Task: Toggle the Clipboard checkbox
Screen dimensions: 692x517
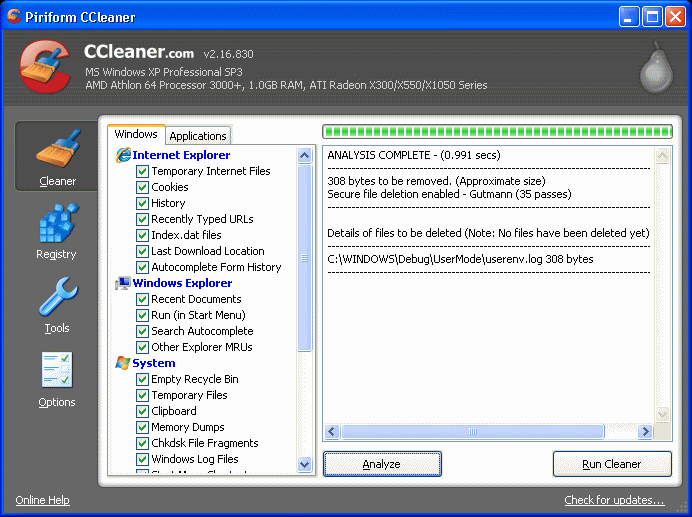Action: click(x=142, y=411)
